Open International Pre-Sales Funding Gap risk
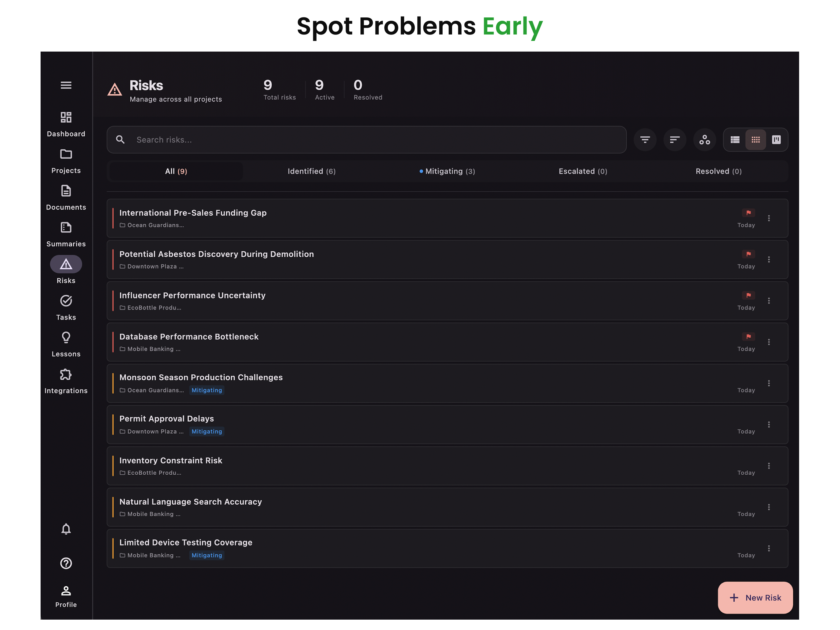 click(x=447, y=218)
